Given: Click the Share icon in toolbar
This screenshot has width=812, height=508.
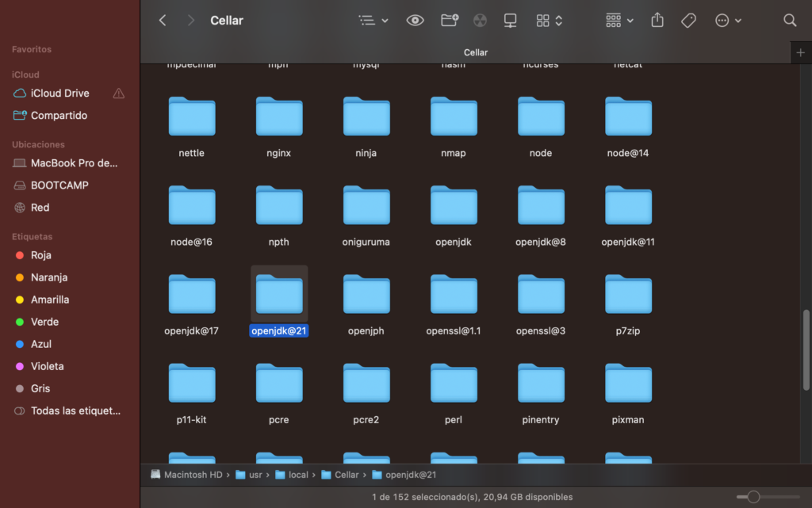Looking at the screenshot, I should point(657,21).
